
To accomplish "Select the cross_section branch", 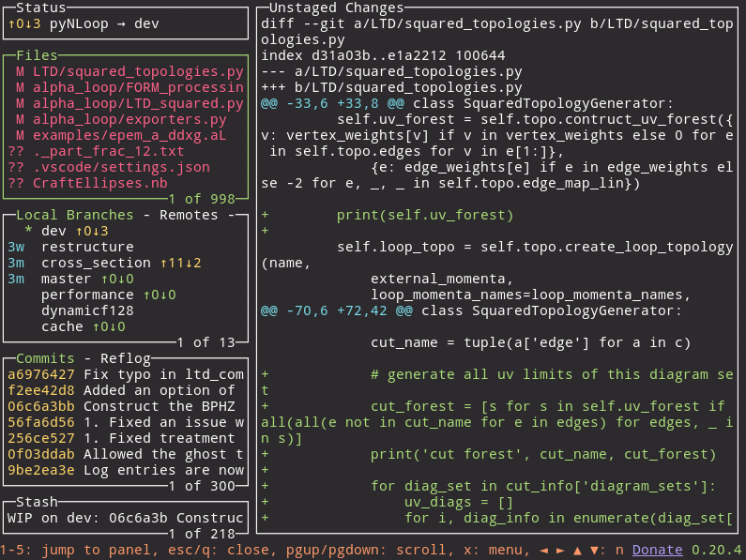I will (x=126, y=263).
